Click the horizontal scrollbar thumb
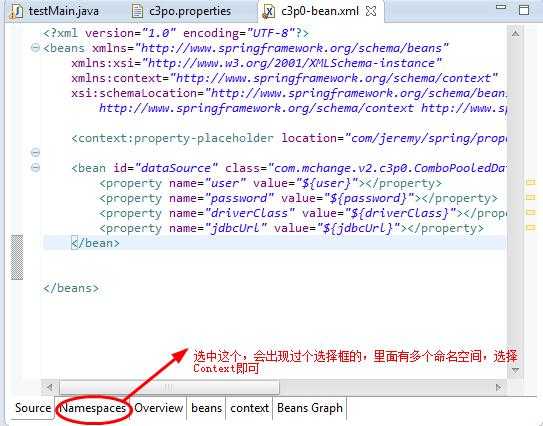The width and height of the screenshot is (543, 426). (169, 387)
